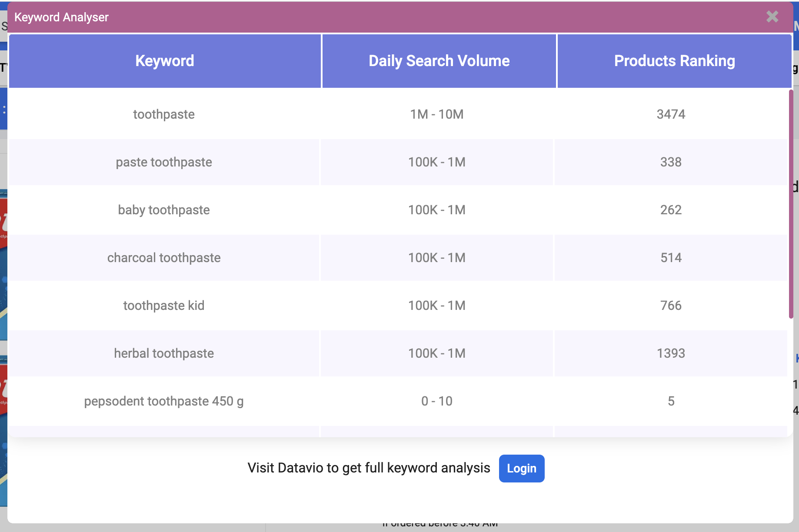Click the 3474 products ranking value
The height and width of the screenshot is (532, 799).
(671, 114)
